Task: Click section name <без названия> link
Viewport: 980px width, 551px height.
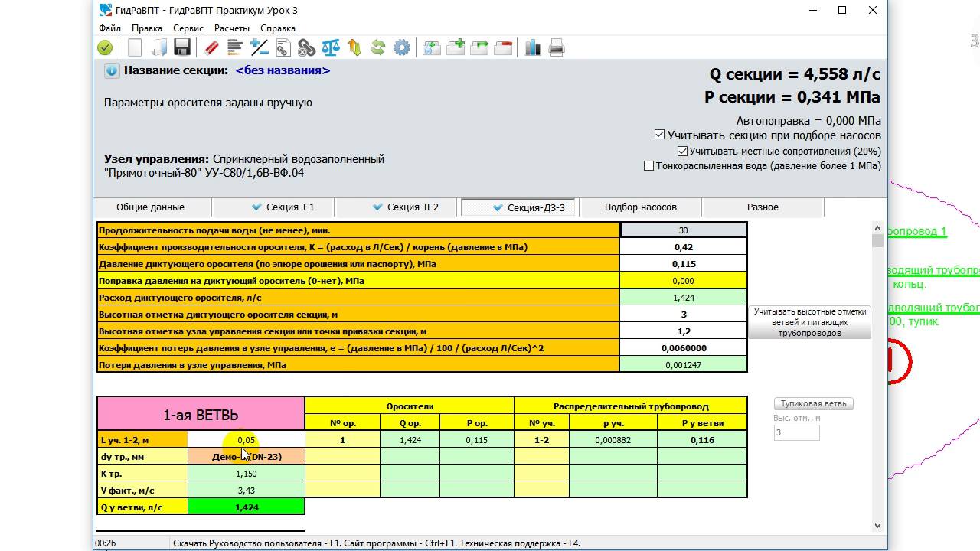Action: point(283,70)
